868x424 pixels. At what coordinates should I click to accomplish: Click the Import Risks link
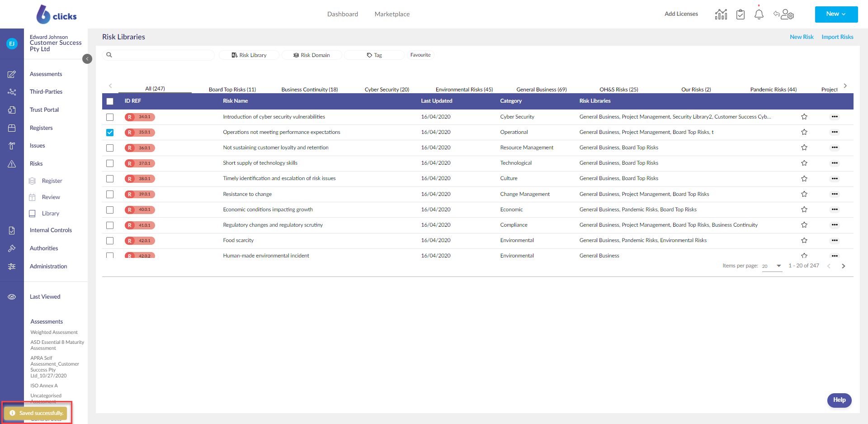point(837,37)
